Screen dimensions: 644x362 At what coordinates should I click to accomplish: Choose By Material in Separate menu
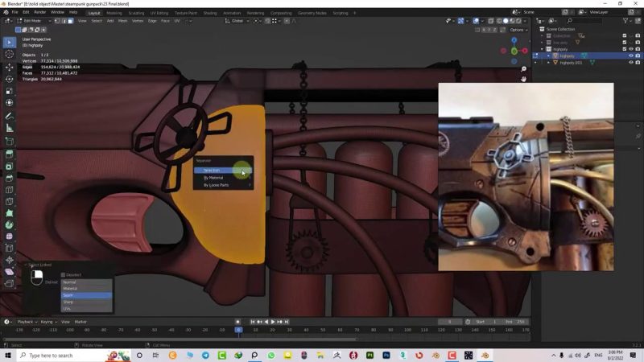click(214, 178)
